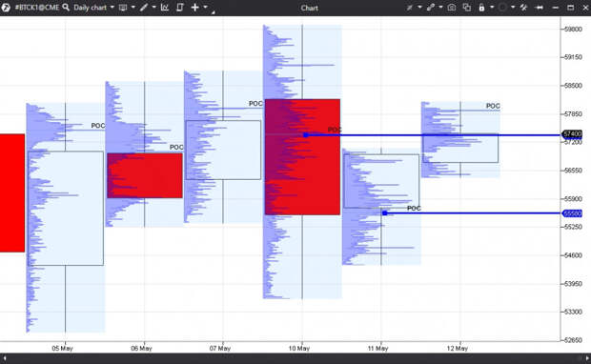Screen dimensions: 591x364
Task: Click the #BTCK1@CME instrument name
Action: [37, 8]
